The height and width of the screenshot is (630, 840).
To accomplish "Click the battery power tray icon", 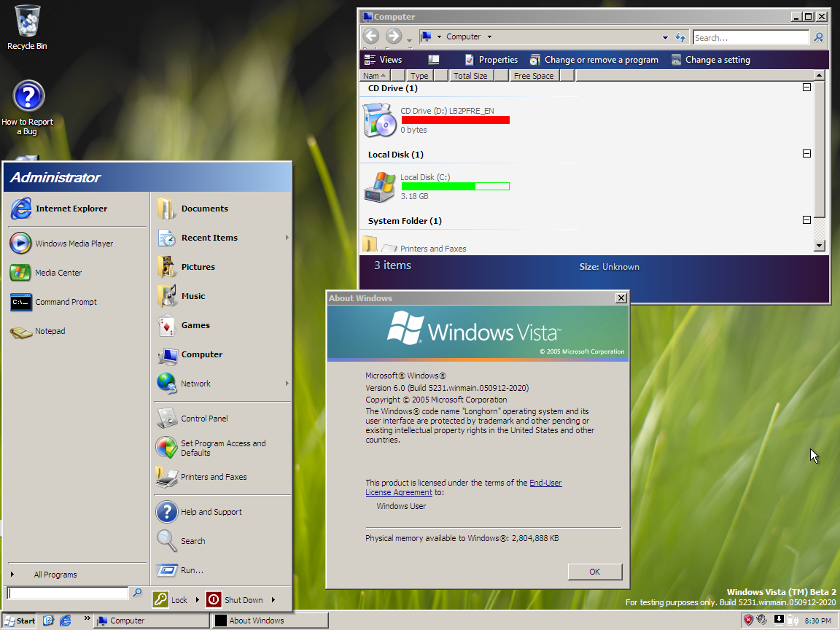I will coord(793,621).
